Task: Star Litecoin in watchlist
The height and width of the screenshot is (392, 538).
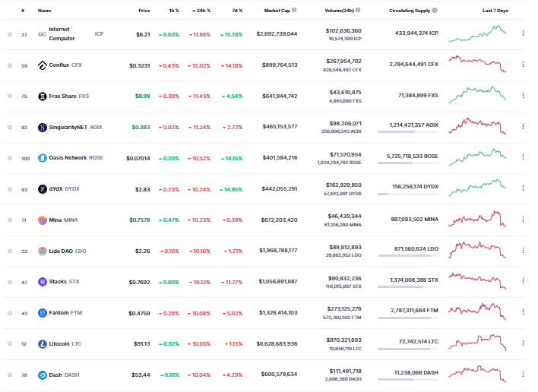Action: pos(10,343)
